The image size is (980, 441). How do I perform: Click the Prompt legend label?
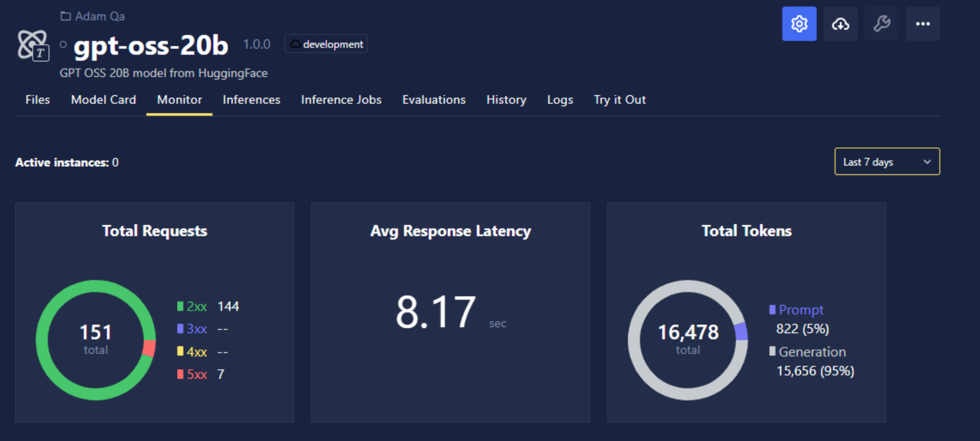[x=801, y=310]
